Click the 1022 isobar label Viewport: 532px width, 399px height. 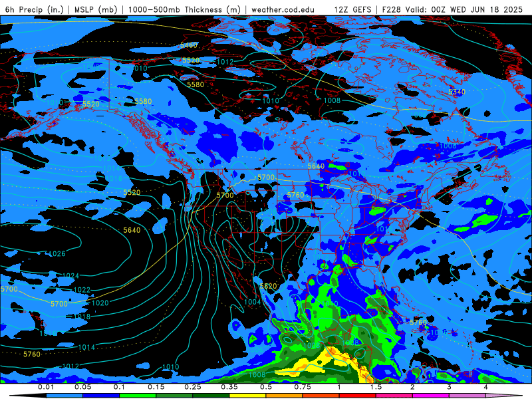click(82, 290)
